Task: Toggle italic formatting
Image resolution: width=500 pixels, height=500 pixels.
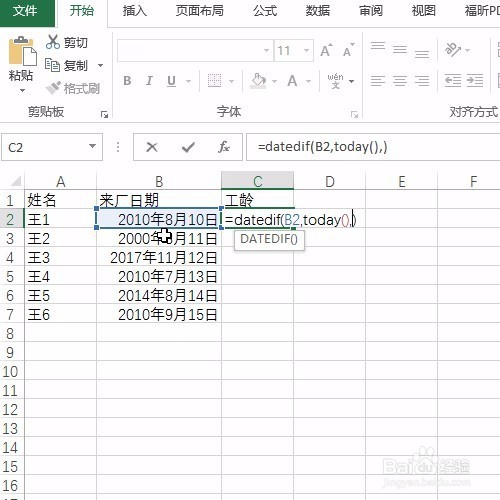Action: tap(149, 81)
